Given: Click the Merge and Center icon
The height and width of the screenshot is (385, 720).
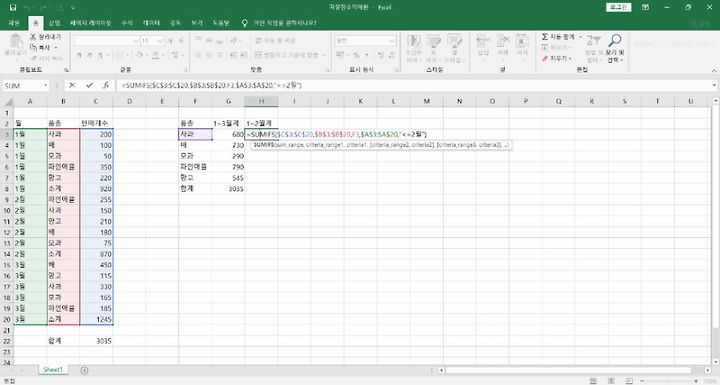Looking at the screenshot, I should click(x=259, y=55).
